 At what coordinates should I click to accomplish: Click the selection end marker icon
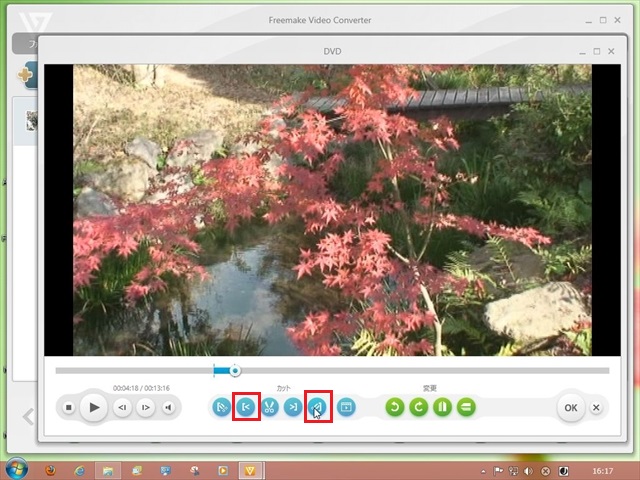[292, 407]
